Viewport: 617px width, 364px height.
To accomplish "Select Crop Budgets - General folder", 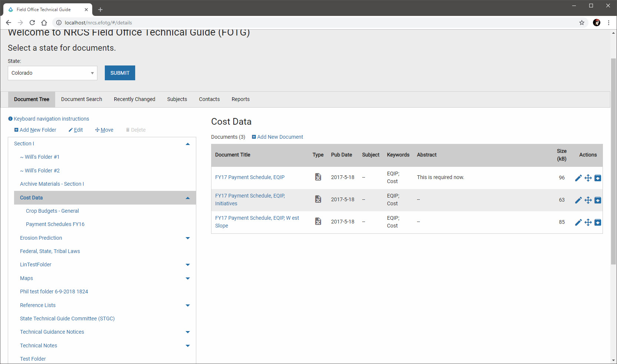I will 52,211.
